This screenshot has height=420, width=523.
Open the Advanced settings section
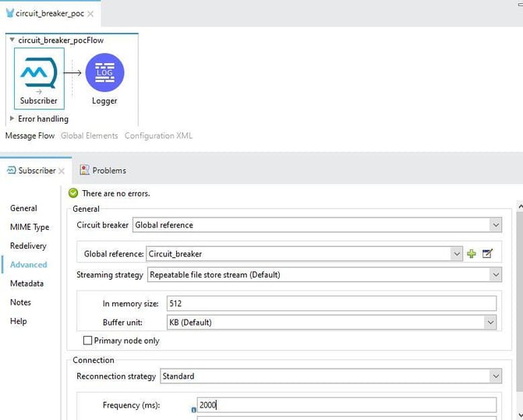[x=28, y=265]
